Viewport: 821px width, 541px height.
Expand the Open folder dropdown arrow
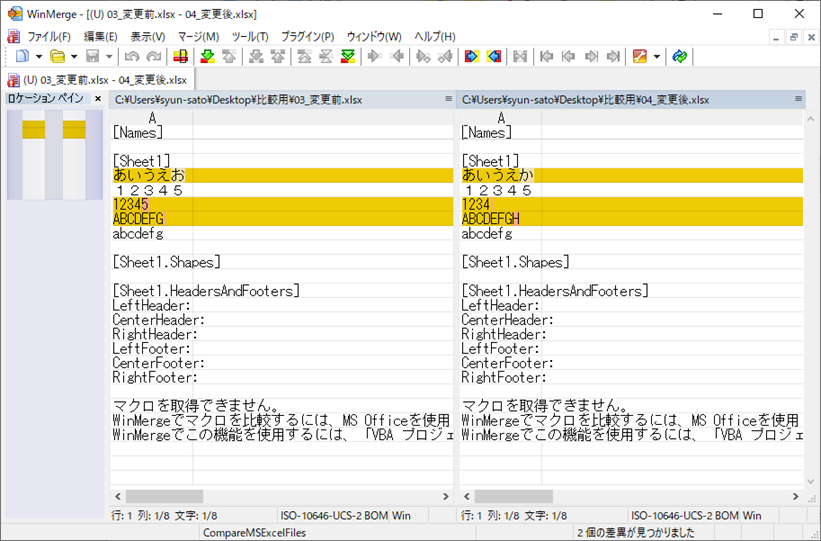(x=73, y=56)
